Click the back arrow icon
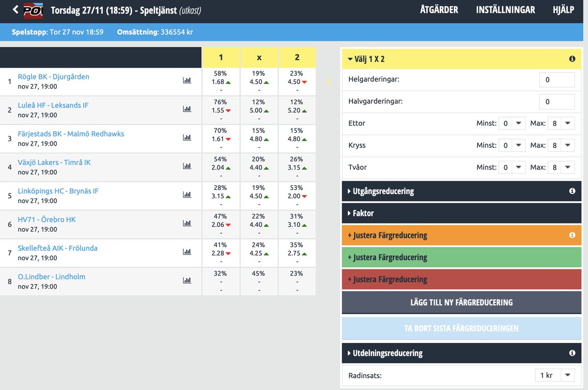The width and height of the screenshot is (588, 390). [x=16, y=10]
